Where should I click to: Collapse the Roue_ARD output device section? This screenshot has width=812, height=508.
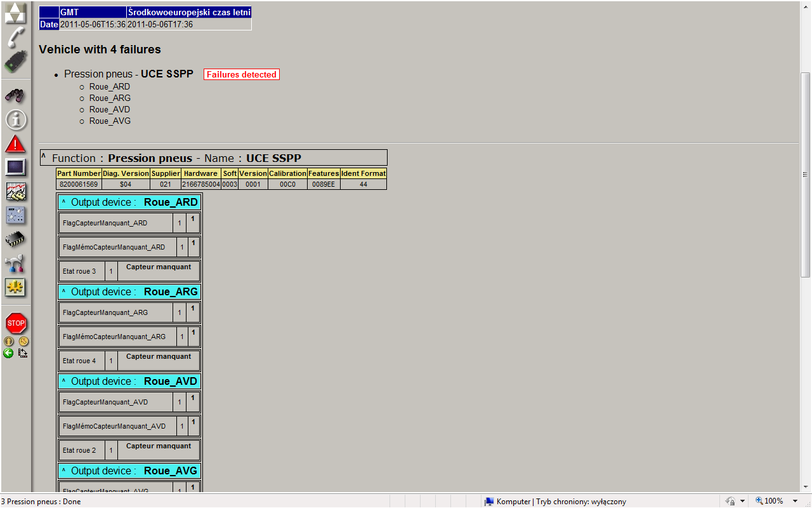point(63,202)
